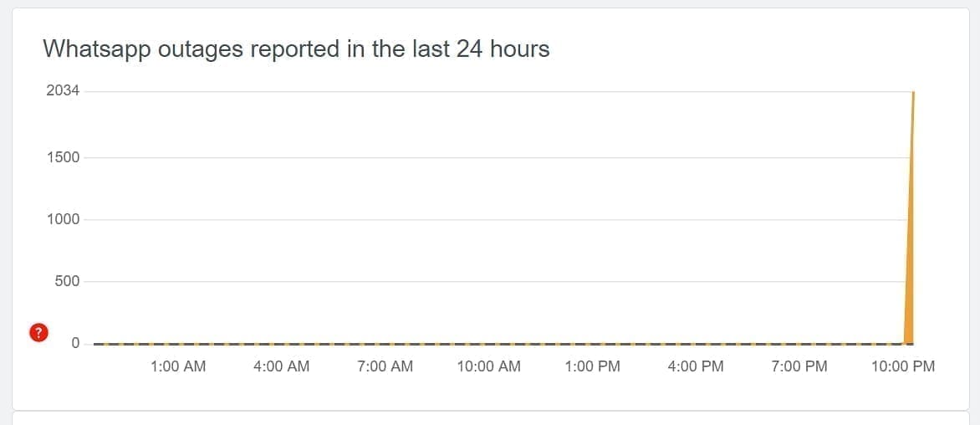Viewport: 980px width, 425px height.
Task: Click the 4:00 PM time label
Action: click(696, 366)
